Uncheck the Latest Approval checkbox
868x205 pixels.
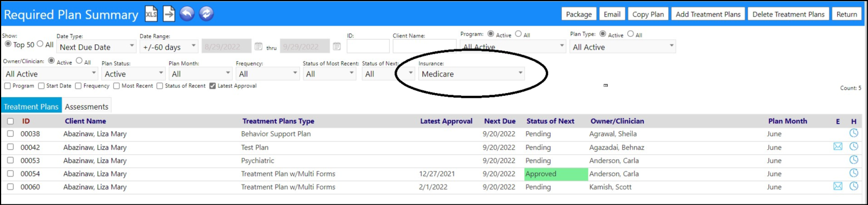tap(212, 86)
